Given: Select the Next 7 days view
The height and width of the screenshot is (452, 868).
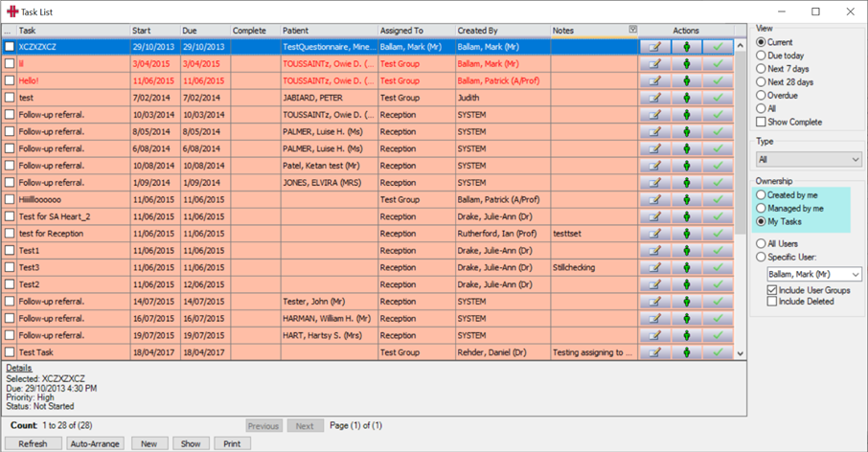Looking at the screenshot, I should (761, 69).
